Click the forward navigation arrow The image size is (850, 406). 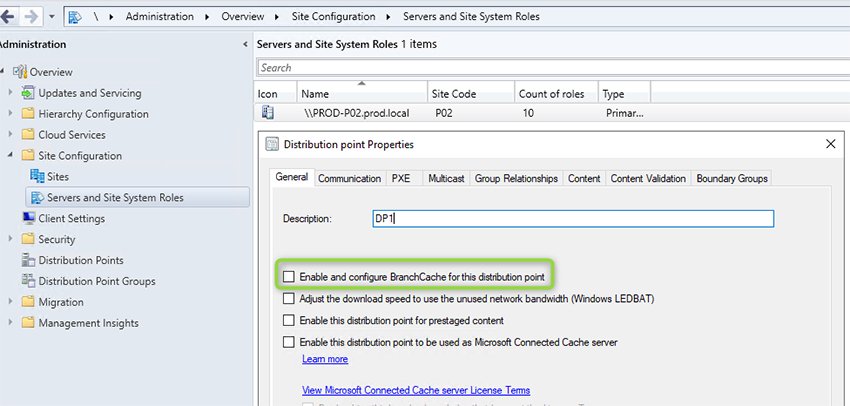[x=31, y=16]
